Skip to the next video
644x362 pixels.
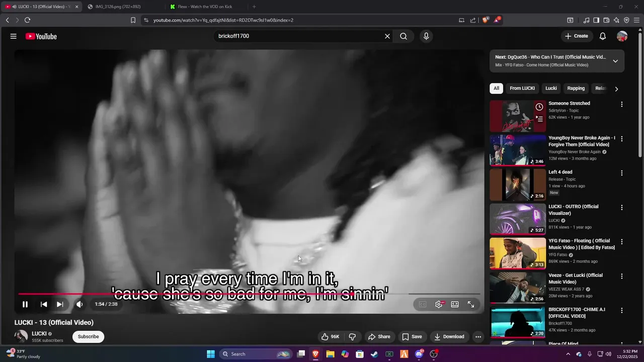point(60,304)
